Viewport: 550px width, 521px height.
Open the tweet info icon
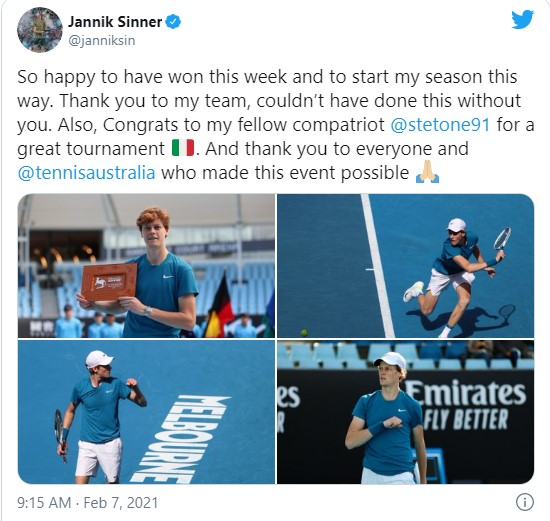[525, 502]
